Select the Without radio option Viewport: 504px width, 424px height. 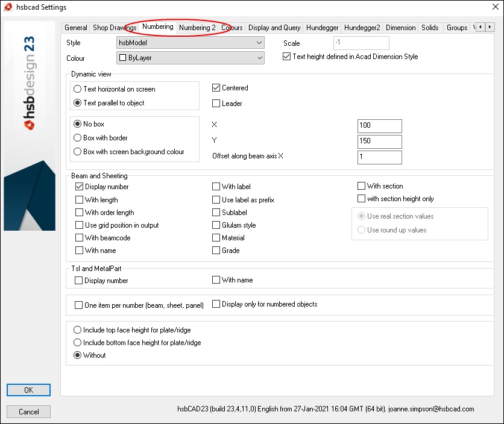tap(90, 355)
